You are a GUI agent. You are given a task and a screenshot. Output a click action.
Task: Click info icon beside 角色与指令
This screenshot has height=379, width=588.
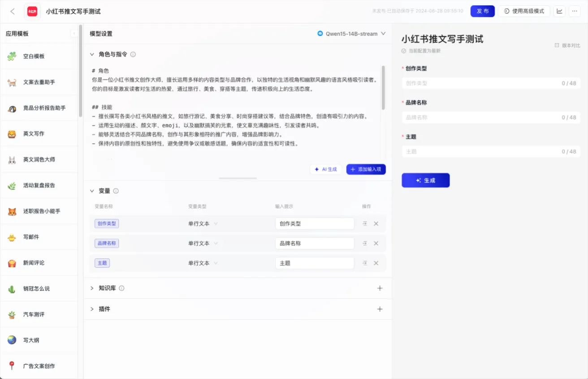tap(133, 55)
